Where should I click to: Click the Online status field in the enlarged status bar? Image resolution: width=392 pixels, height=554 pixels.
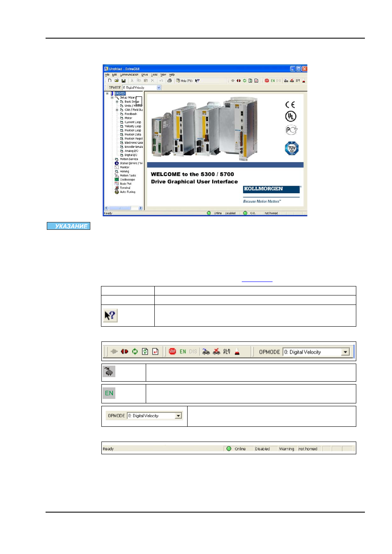pos(240,449)
